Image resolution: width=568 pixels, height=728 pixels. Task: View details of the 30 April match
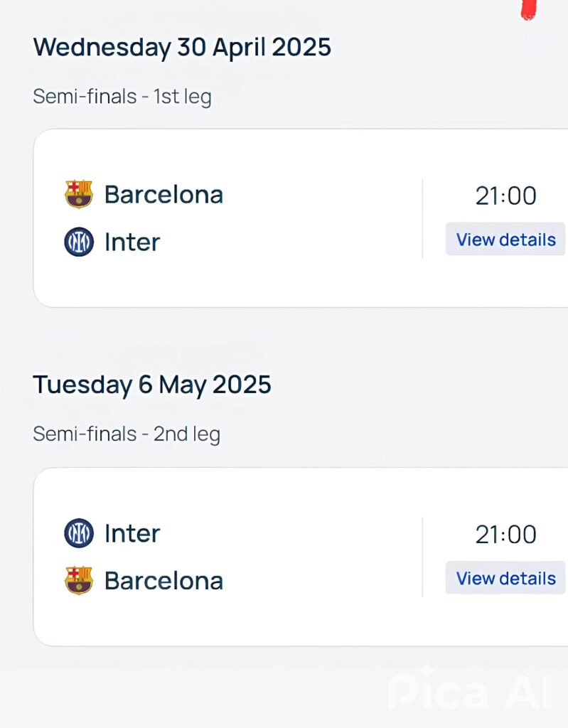(x=505, y=240)
